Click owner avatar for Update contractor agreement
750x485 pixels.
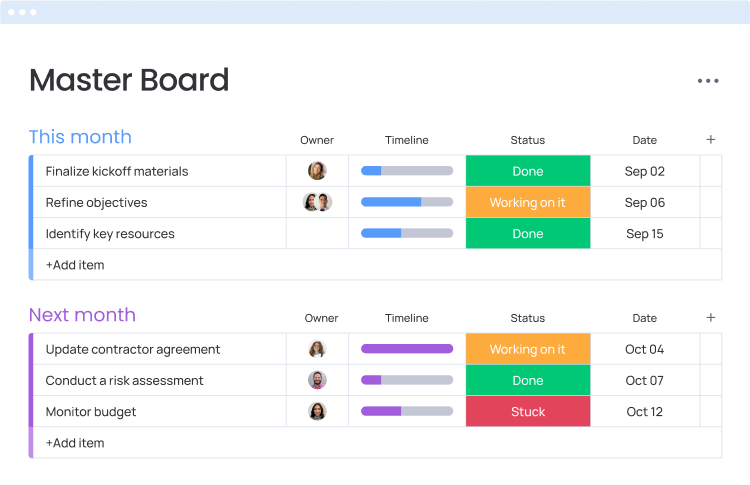coord(317,349)
